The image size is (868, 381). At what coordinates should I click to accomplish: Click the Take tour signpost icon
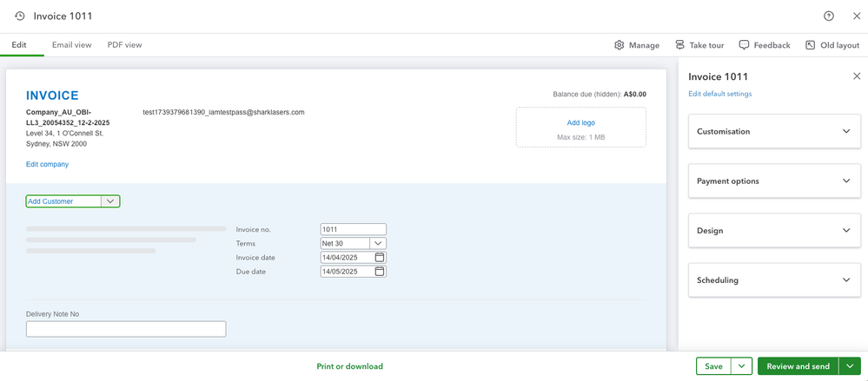pos(679,45)
